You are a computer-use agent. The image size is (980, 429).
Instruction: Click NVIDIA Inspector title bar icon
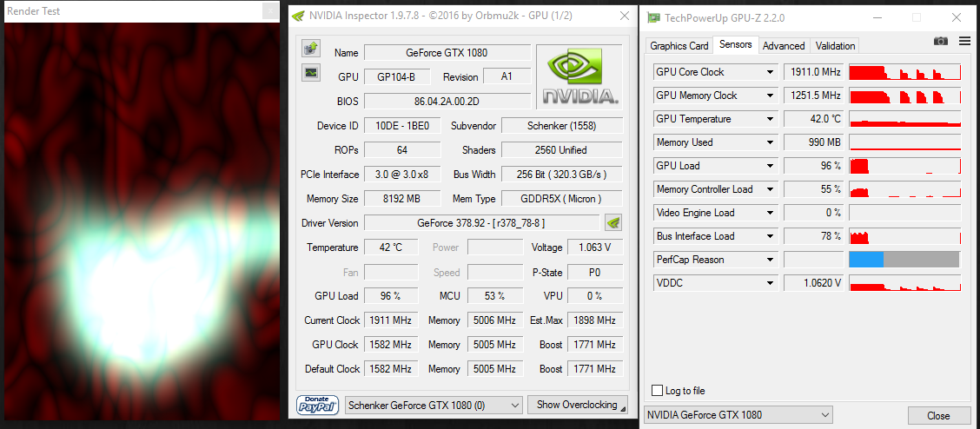tap(299, 16)
